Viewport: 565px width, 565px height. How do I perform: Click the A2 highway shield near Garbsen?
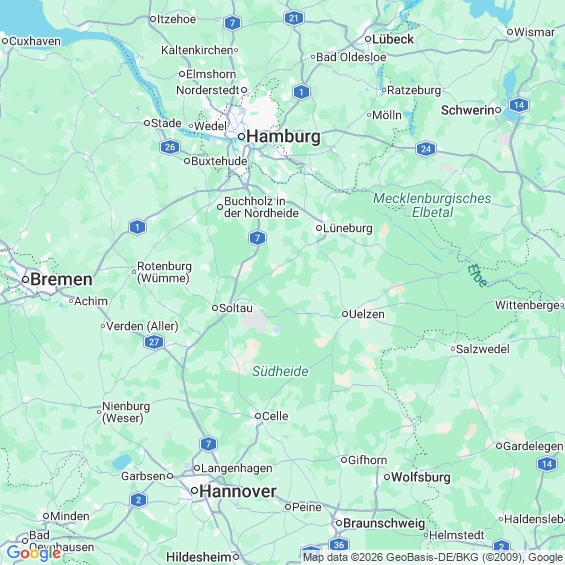pyautogui.click(x=138, y=500)
